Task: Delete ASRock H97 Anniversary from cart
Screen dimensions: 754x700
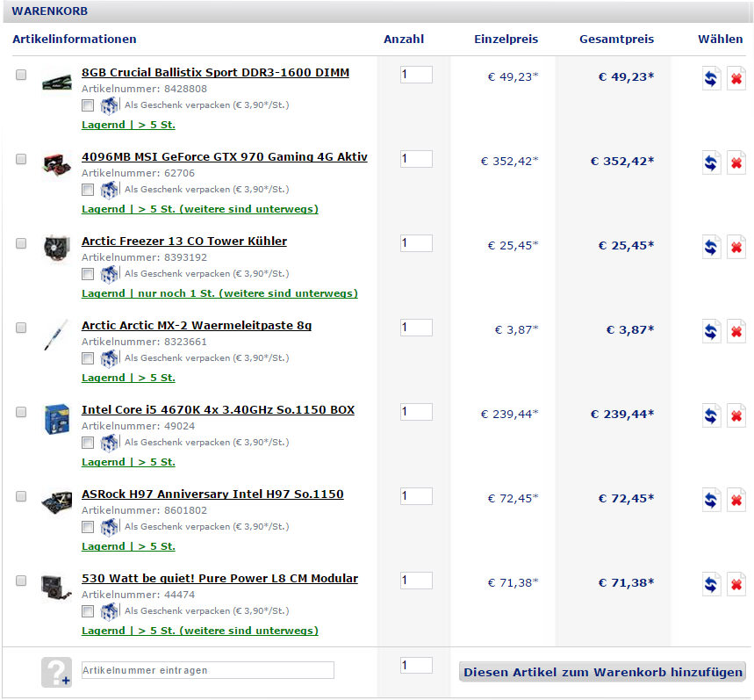Action: point(736,500)
